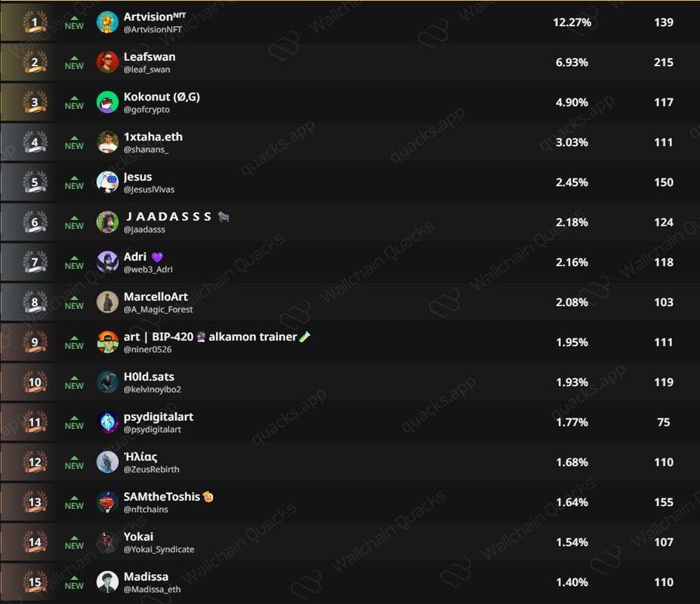Click the psydigitalart row's 1.77% share

click(572, 422)
